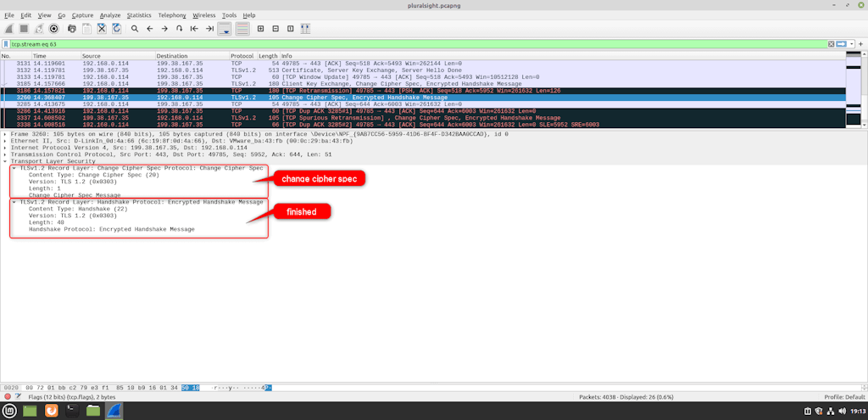Image resolution: width=868 pixels, height=420 pixels.
Task: Sort by the Length column header
Action: pos(269,56)
